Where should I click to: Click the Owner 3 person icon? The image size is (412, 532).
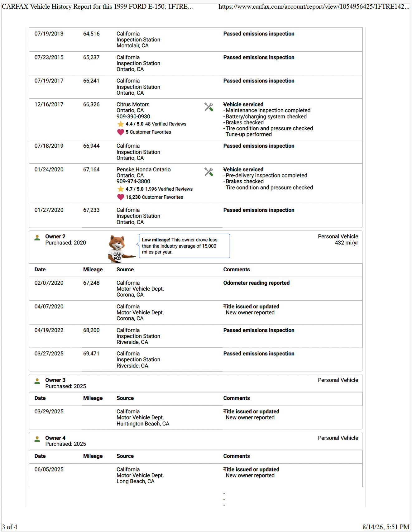coord(37,381)
